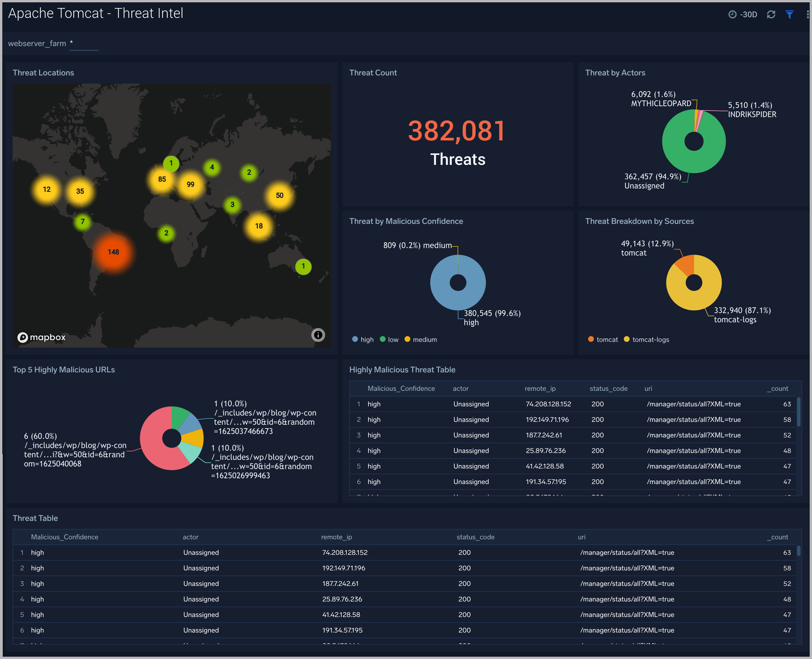Click the 382,081 threat count value
The image size is (812, 659).
click(x=457, y=131)
